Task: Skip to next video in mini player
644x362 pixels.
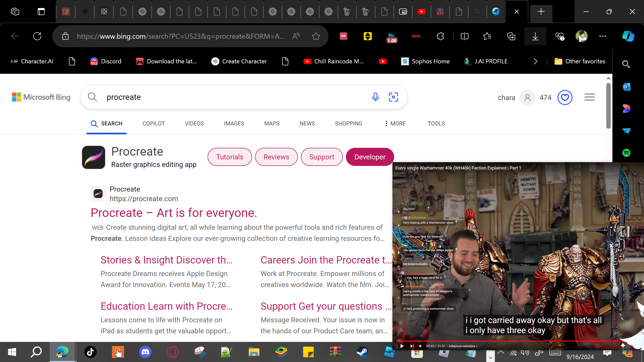Action: pyautogui.click(x=412, y=346)
